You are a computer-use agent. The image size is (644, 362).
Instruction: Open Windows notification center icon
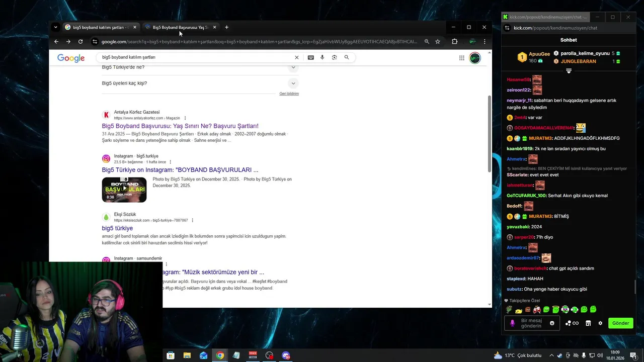pyautogui.click(x=633, y=355)
